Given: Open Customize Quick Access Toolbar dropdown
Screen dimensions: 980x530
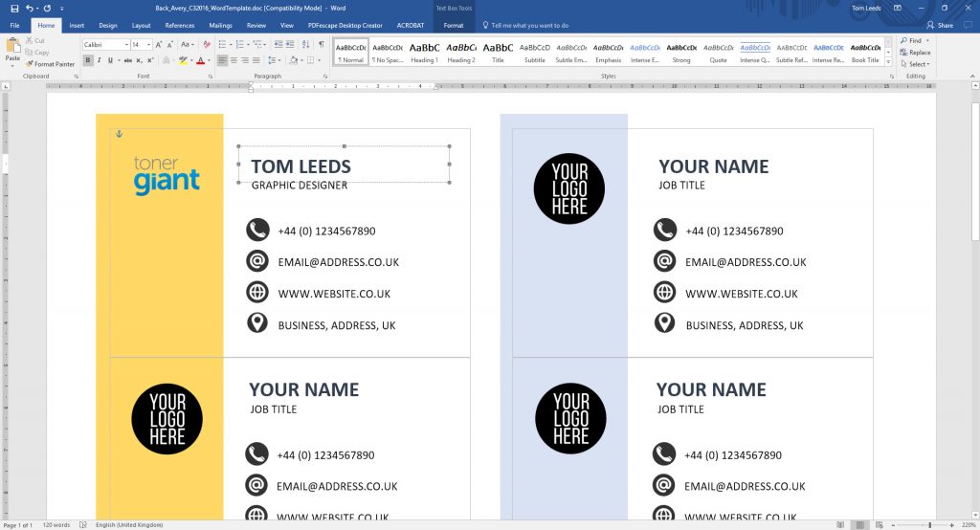Looking at the screenshot, I should (x=61, y=8).
